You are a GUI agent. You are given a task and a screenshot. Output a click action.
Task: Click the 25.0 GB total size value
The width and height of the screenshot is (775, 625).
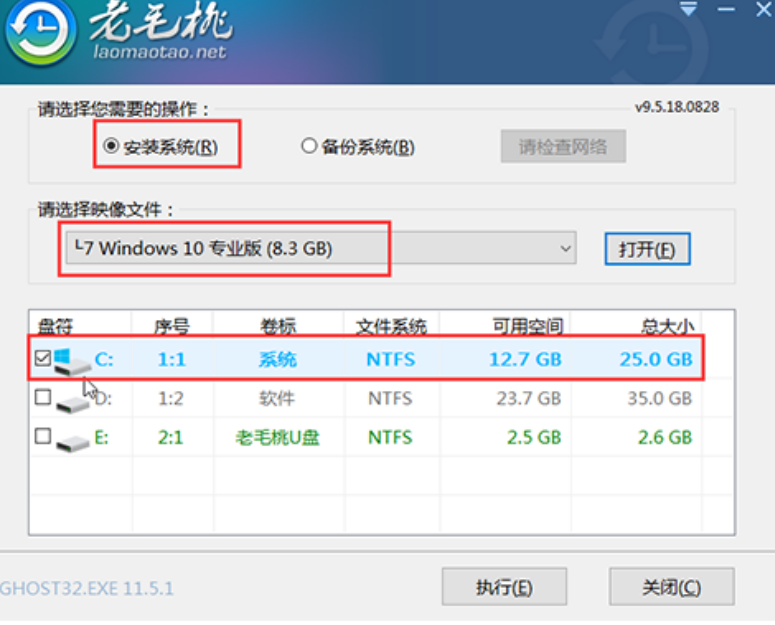[x=656, y=359]
